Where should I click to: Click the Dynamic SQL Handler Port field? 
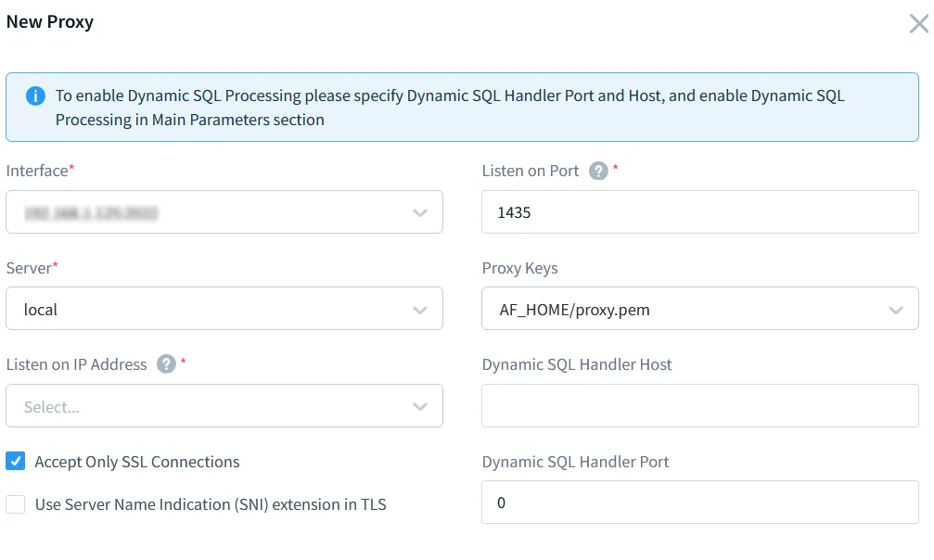[x=700, y=503]
